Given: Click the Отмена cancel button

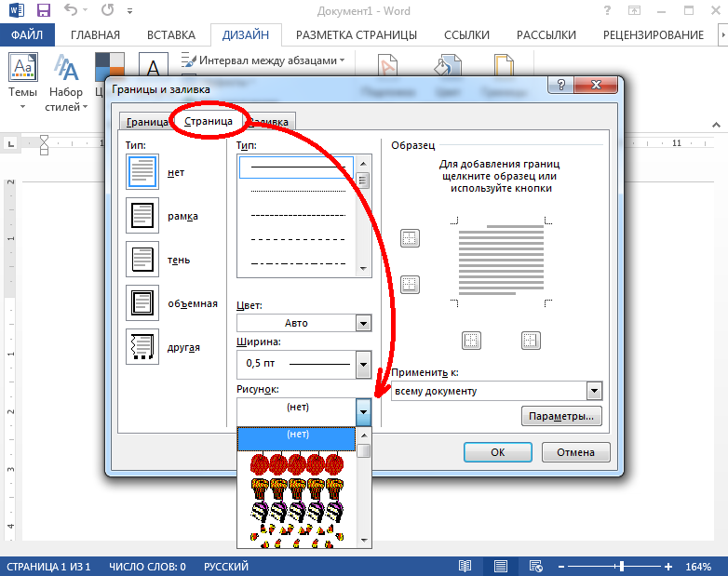Looking at the screenshot, I should [x=575, y=452].
